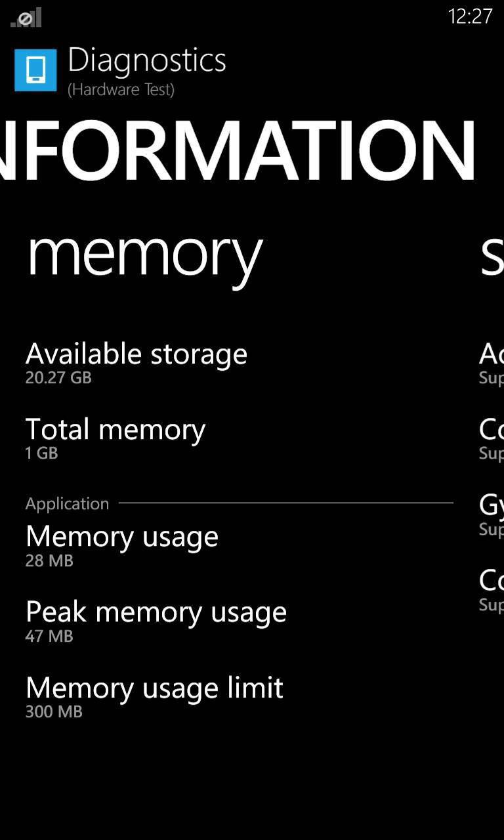Screen dimensions: 504x840
Task: Select the Memory usage limit item
Action: (x=154, y=688)
